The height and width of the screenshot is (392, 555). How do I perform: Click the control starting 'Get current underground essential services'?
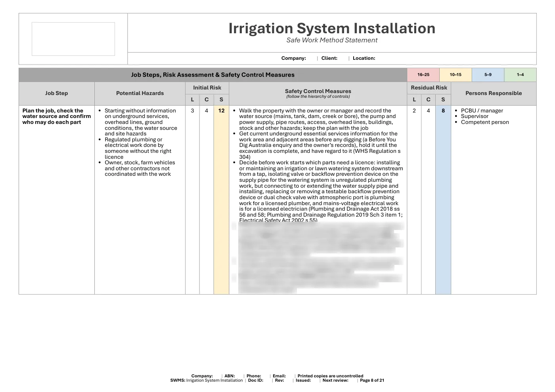point(320,145)
